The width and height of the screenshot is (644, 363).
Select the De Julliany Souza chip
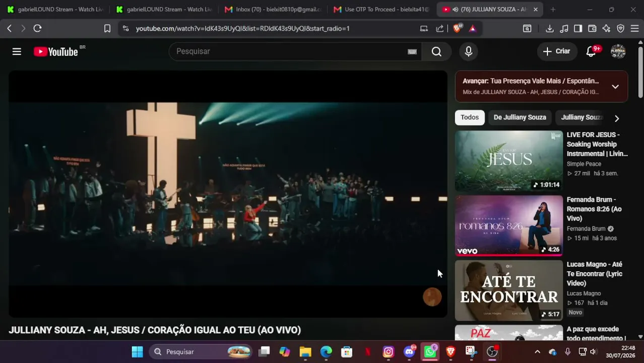click(520, 117)
